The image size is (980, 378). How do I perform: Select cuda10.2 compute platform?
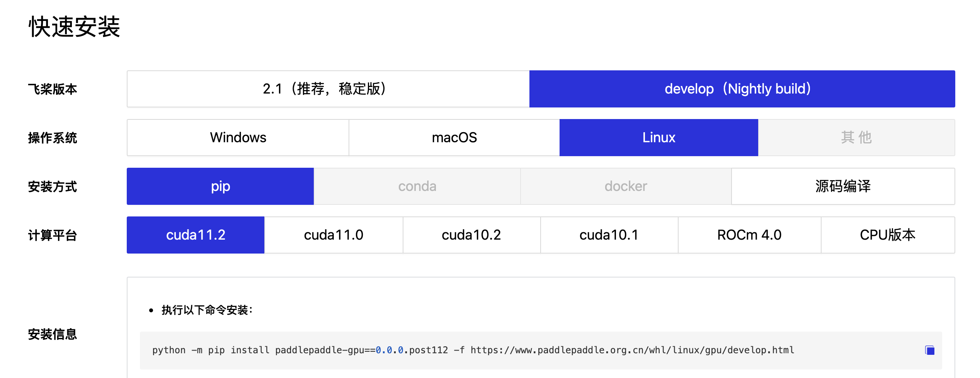[471, 235]
